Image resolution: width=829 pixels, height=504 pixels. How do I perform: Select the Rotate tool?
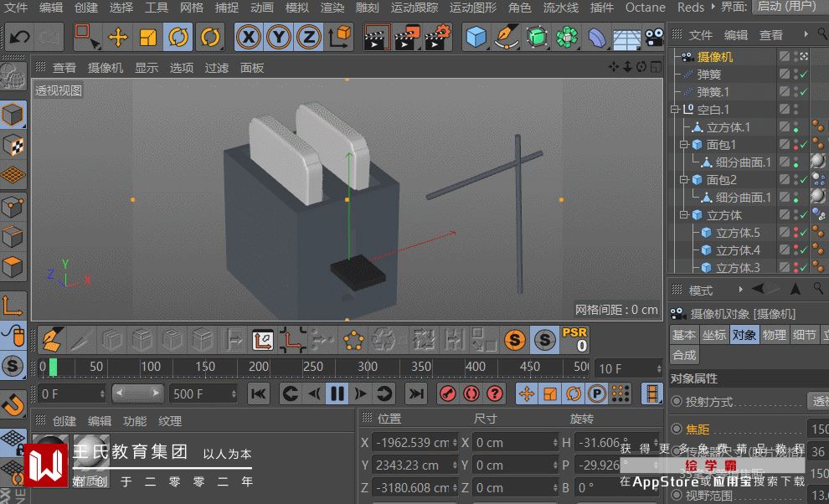click(x=178, y=37)
